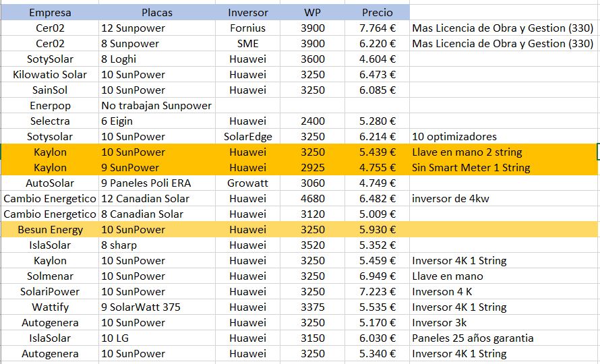600x364 pixels.
Task: Select the 8 Canadian Solar cell
Action: (x=157, y=214)
